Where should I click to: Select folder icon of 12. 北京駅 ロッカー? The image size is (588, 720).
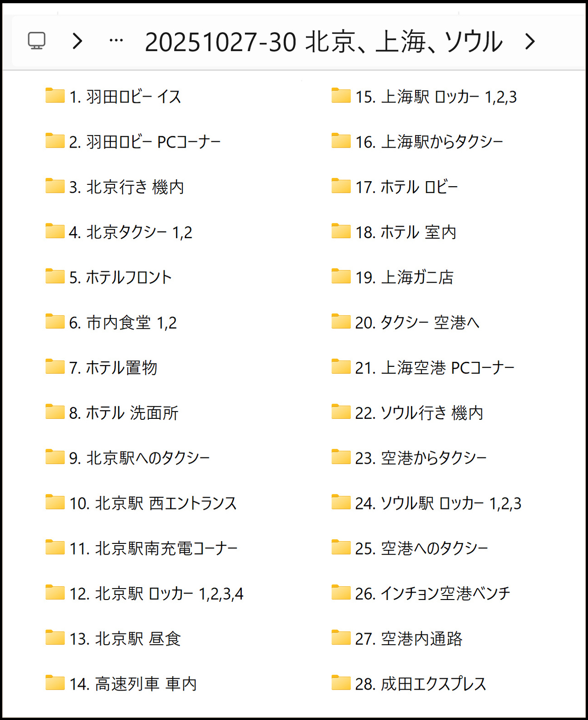tap(55, 593)
